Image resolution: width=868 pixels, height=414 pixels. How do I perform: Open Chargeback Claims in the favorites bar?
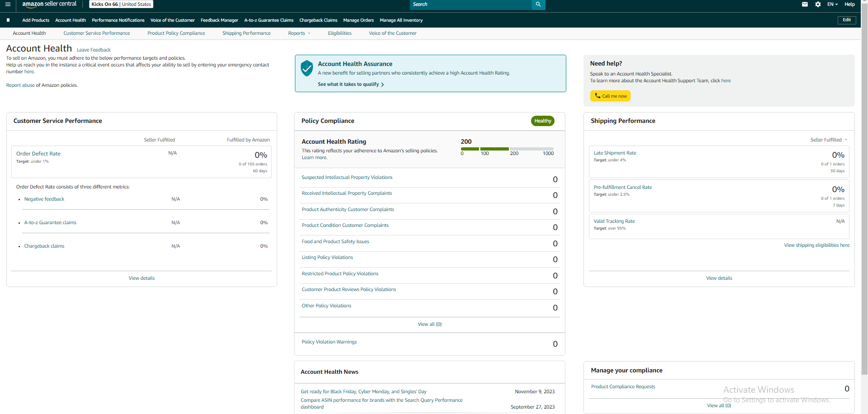pos(318,20)
